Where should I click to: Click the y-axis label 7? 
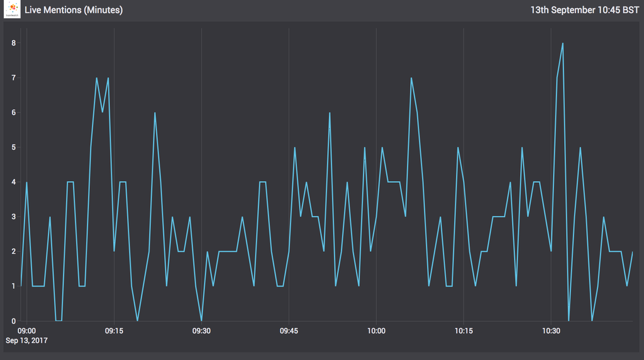[13, 78]
